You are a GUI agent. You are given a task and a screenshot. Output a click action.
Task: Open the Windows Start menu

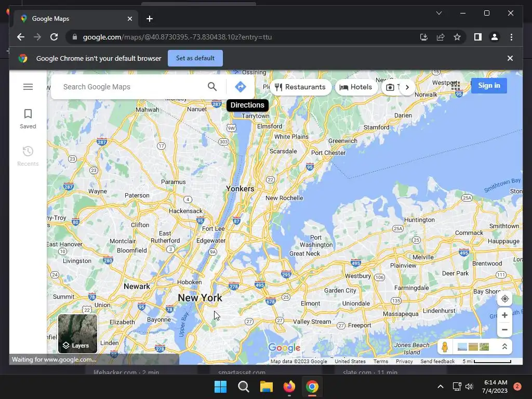(220, 387)
